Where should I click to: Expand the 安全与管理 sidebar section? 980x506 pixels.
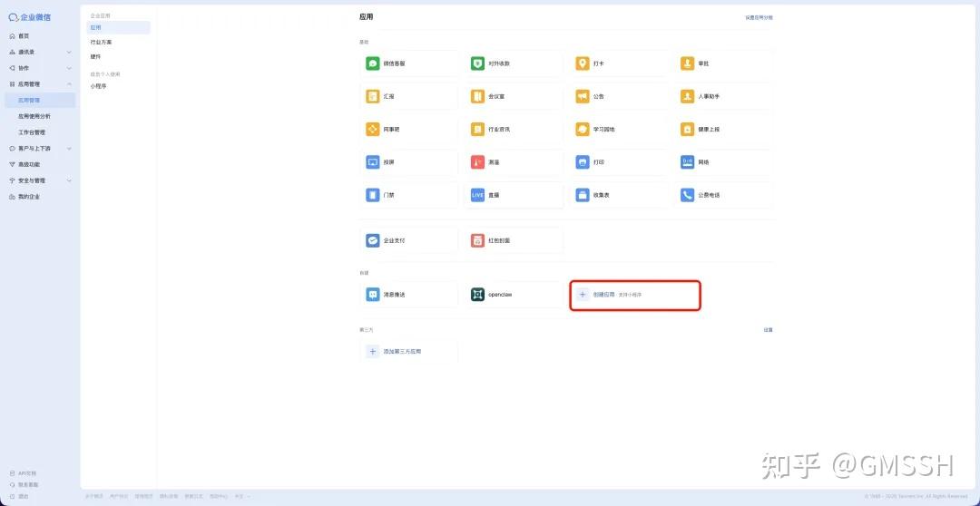pyautogui.click(x=69, y=180)
